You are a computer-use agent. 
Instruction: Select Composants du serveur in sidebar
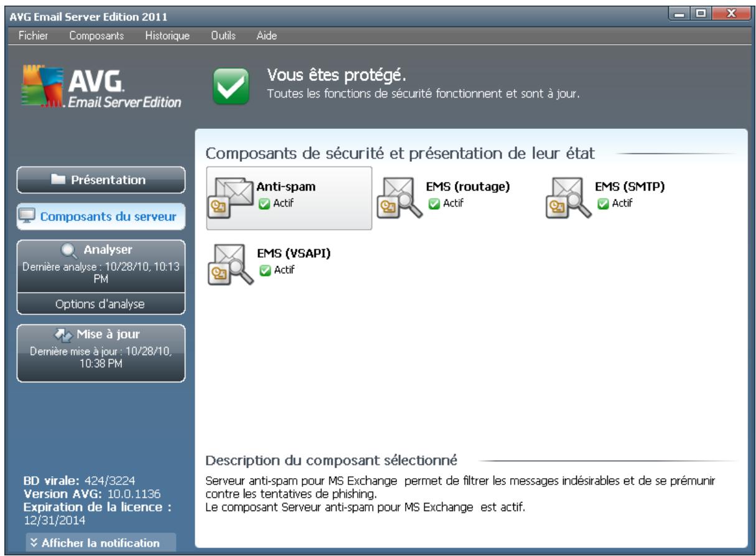100,217
